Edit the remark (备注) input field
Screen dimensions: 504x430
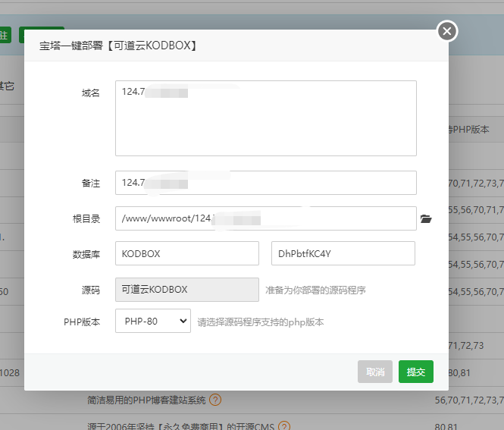tap(266, 183)
